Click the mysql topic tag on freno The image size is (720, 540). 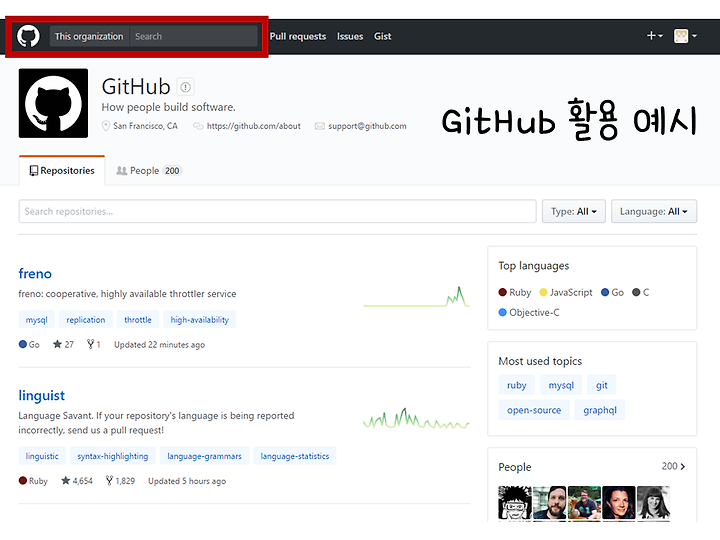[x=37, y=320]
